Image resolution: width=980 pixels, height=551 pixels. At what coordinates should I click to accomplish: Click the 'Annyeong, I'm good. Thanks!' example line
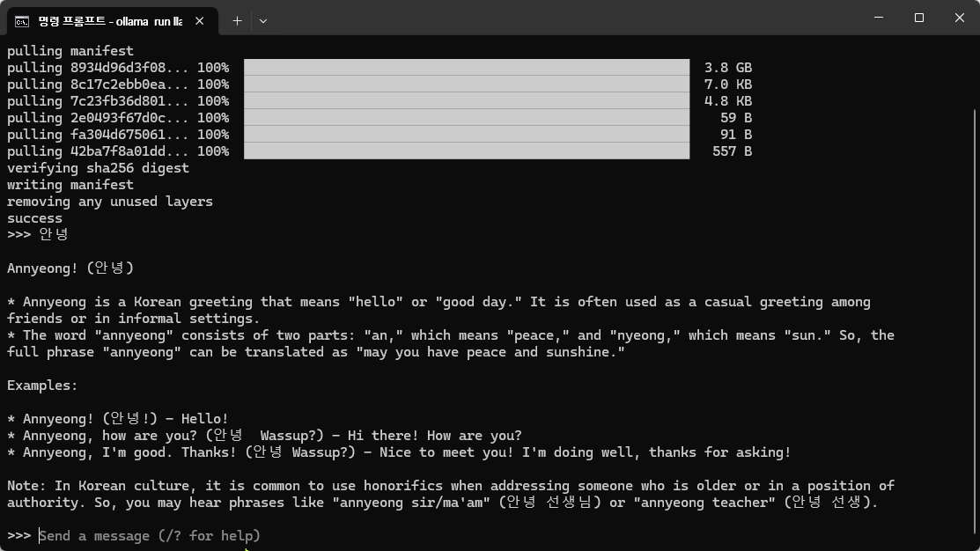[x=399, y=452]
